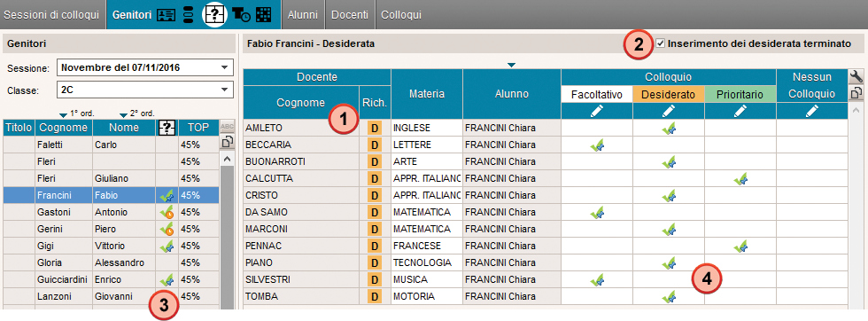
Task: Click orange D badge in BECCARIA row
Action: pos(374,145)
